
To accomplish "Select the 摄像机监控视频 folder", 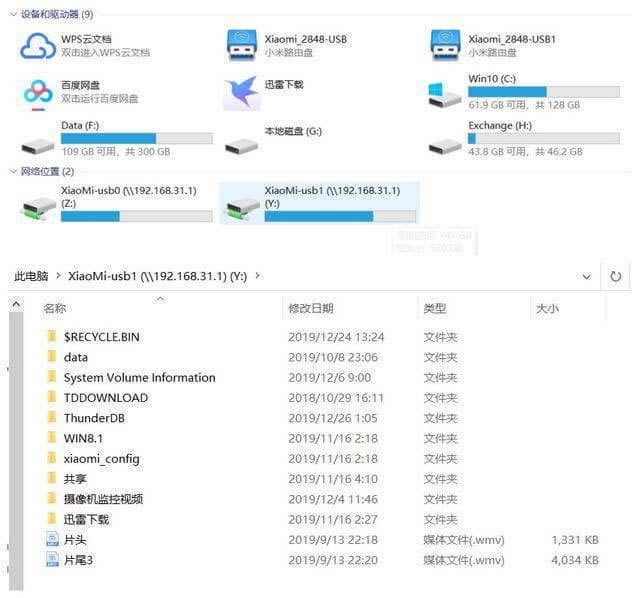I will [x=103, y=499].
